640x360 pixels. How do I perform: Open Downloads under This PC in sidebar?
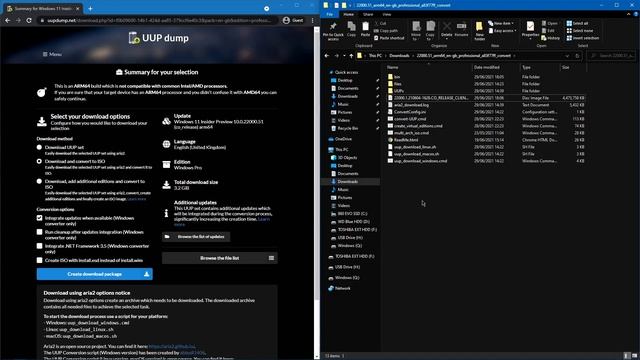click(347, 182)
